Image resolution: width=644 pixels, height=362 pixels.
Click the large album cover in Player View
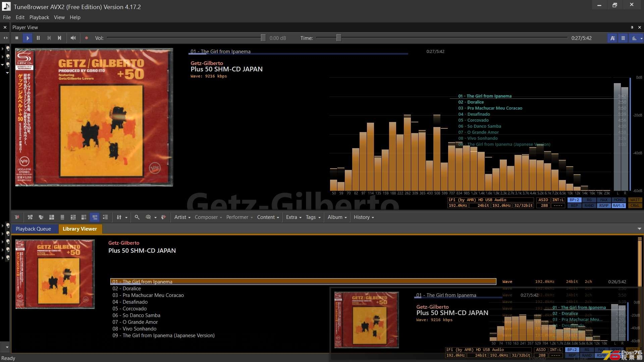(x=94, y=117)
